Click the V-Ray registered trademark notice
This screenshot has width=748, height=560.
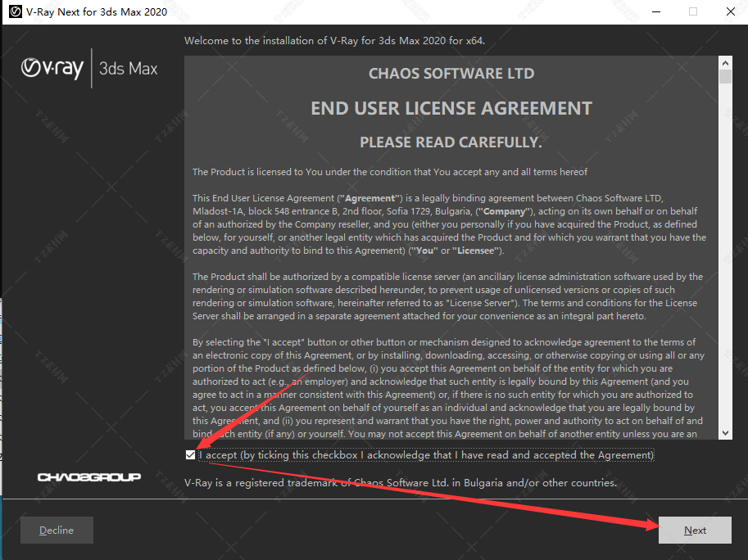pyautogui.click(x=401, y=483)
